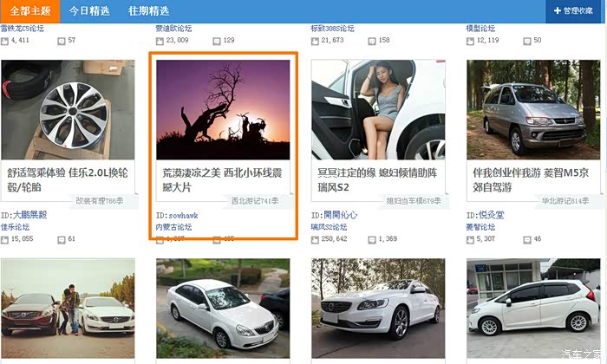Open the alloy wheel rim thumbnail
The width and height of the screenshot is (607, 364).
tap(68, 109)
